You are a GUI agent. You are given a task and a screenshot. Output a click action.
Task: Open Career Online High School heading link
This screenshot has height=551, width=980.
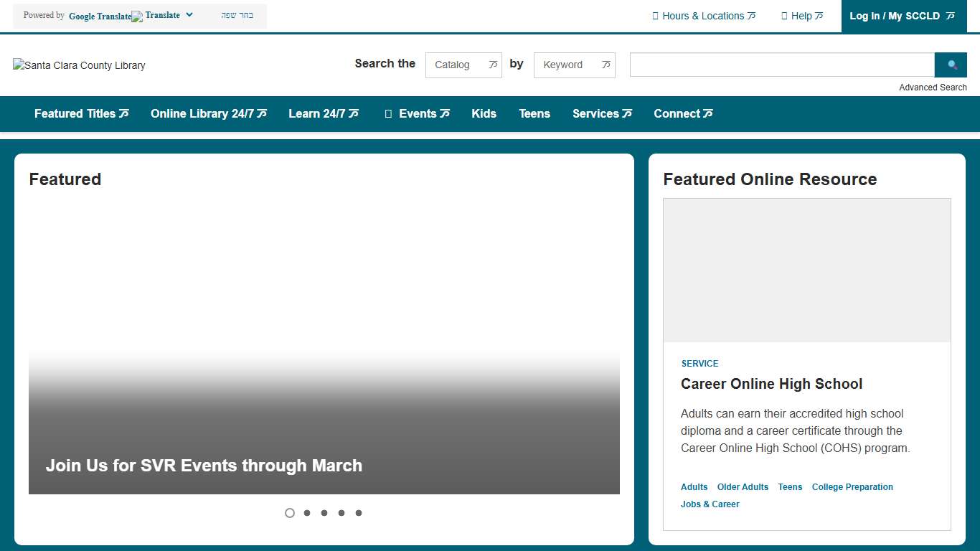coord(771,384)
